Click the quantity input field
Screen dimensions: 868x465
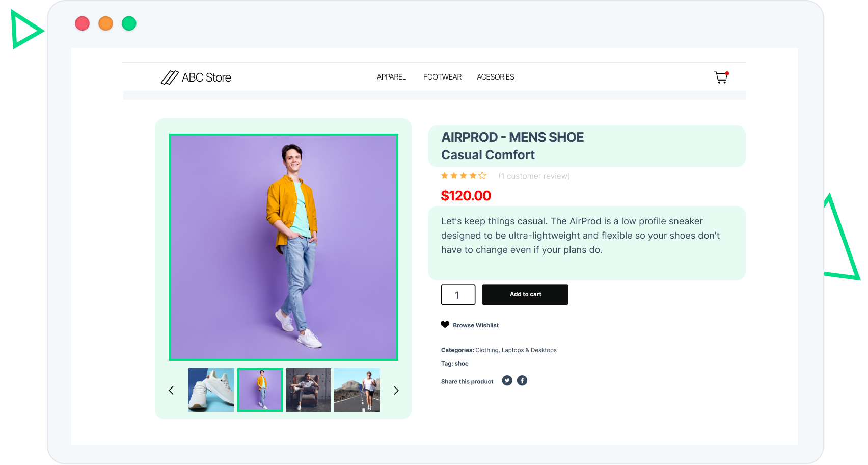[x=458, y=295]
